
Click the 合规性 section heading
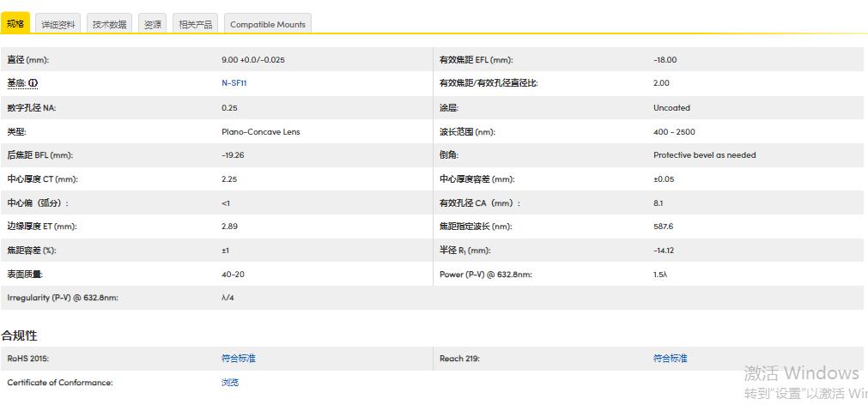click(19, 335)
